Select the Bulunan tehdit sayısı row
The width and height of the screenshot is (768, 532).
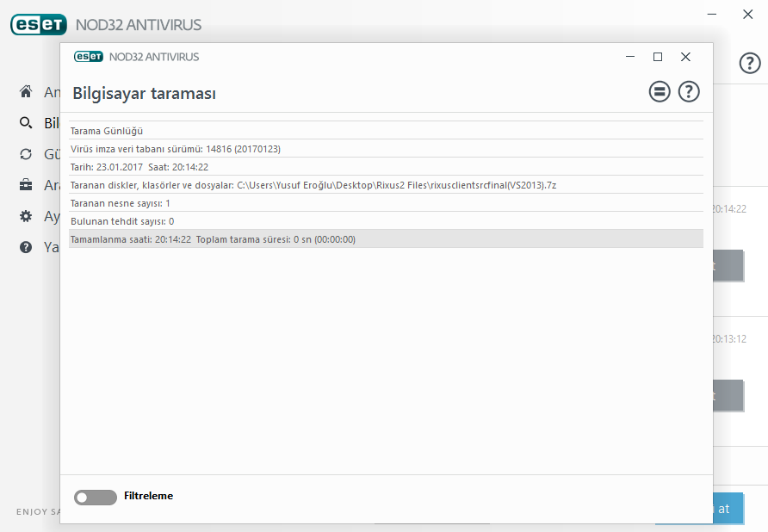pos(386,221)
